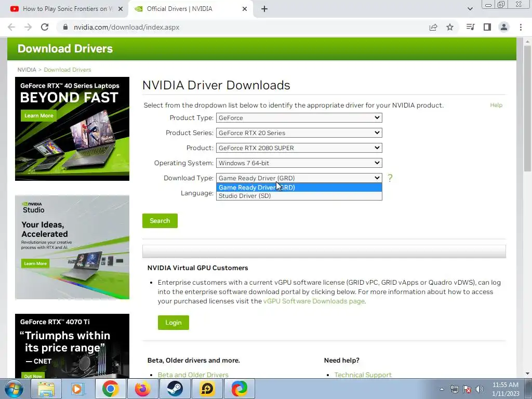Reload the NVIDIA page
The image size is (532, 399).
tap(45, 27)
